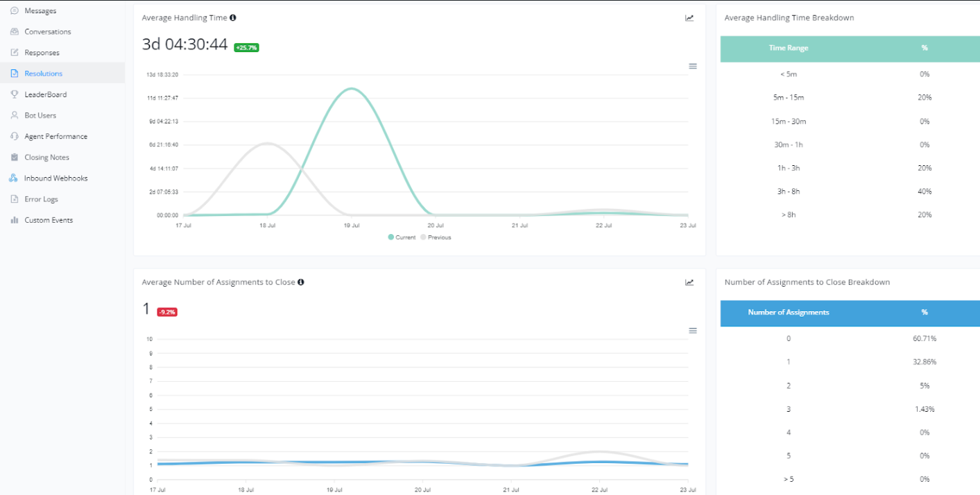Switch chart type for Assignments to Close
This screenshot has height=495, width=980.
click(x=689, y=283)
